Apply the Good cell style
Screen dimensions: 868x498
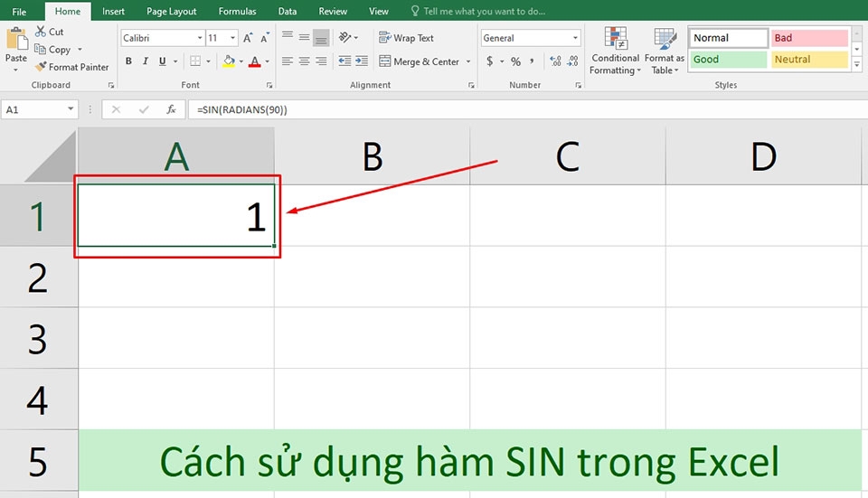click(x=728, y=60)
